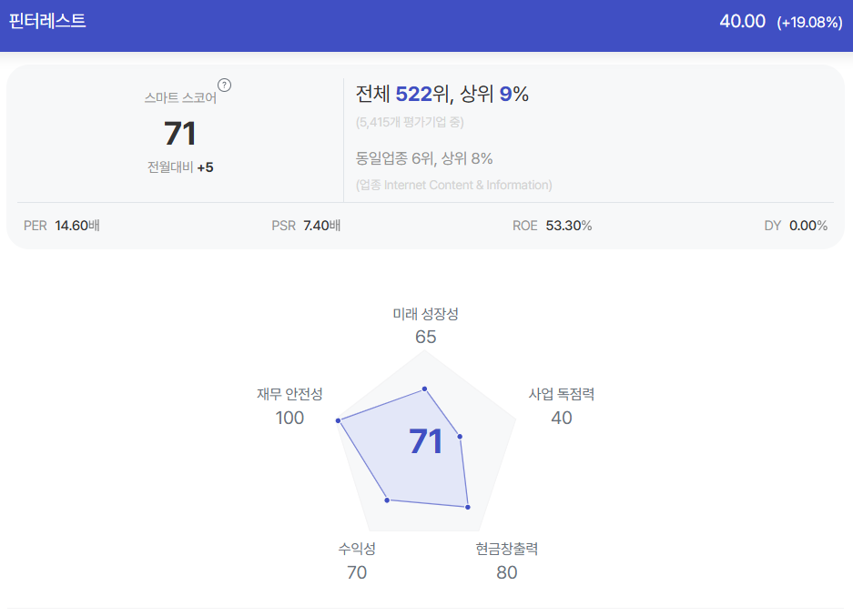Click the +19.08% change percentage

tap(809, 22)
